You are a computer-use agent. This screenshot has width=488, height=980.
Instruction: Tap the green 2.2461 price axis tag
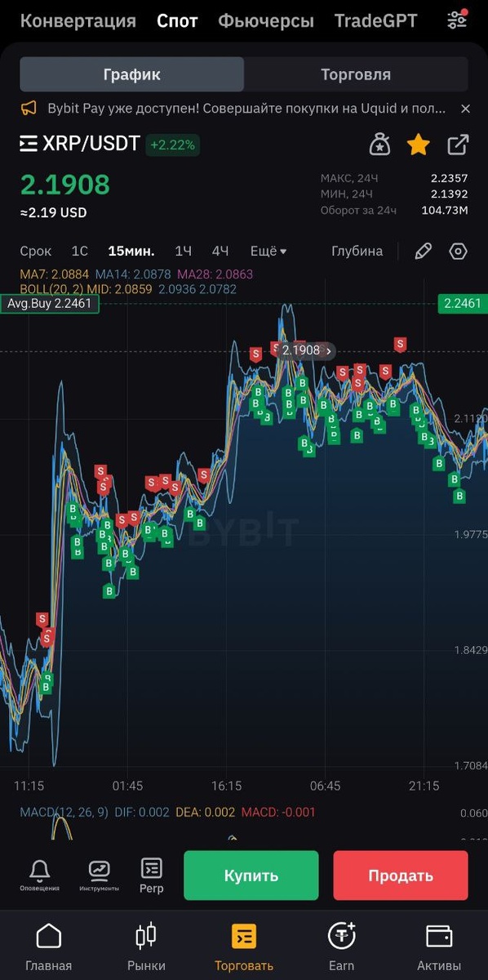463,304
